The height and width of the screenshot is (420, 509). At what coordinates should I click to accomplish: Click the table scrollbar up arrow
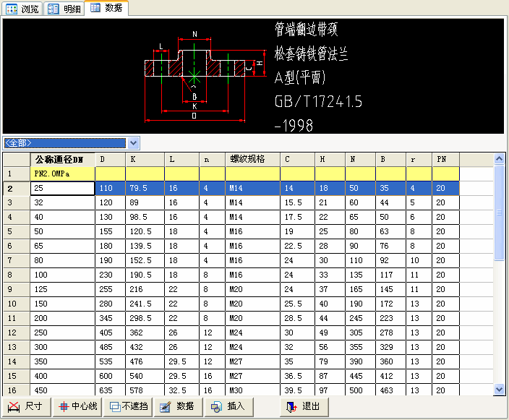[499, 158]
